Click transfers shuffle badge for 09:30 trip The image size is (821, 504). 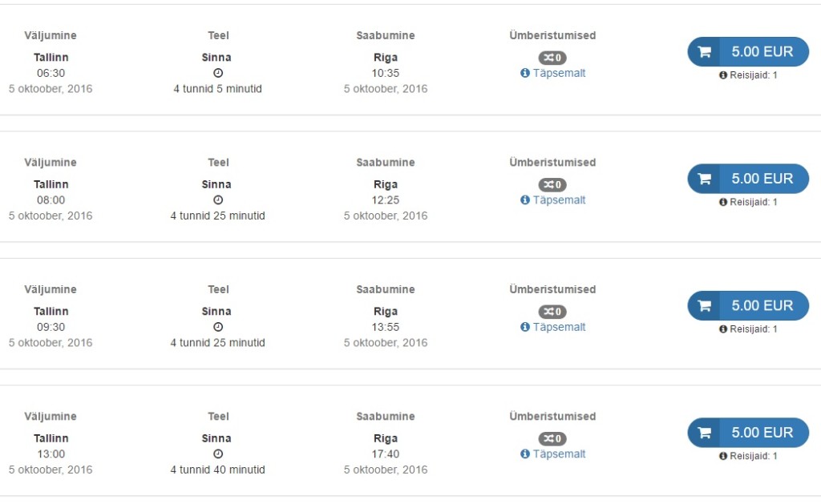click(552, 312)
